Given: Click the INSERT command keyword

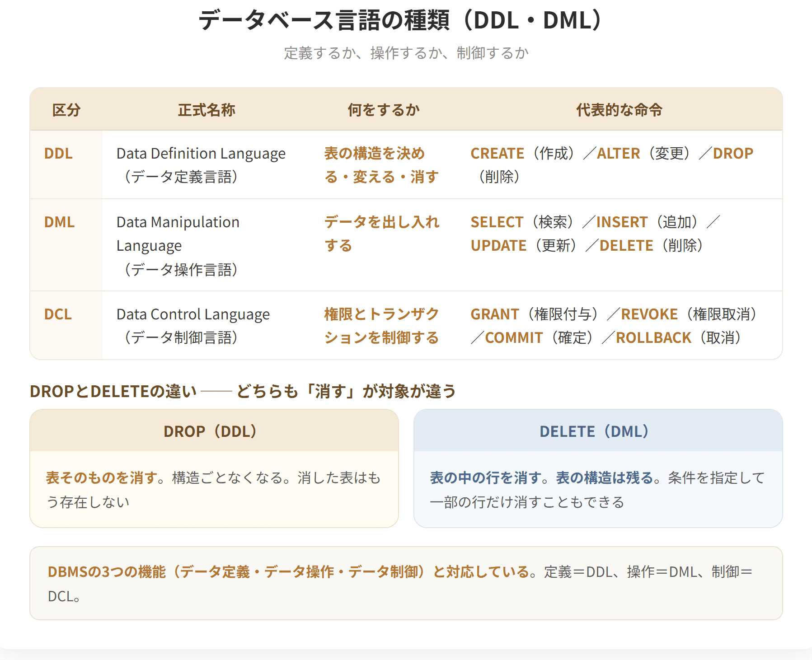Looking at the screenshot, I should click(622, 222).
